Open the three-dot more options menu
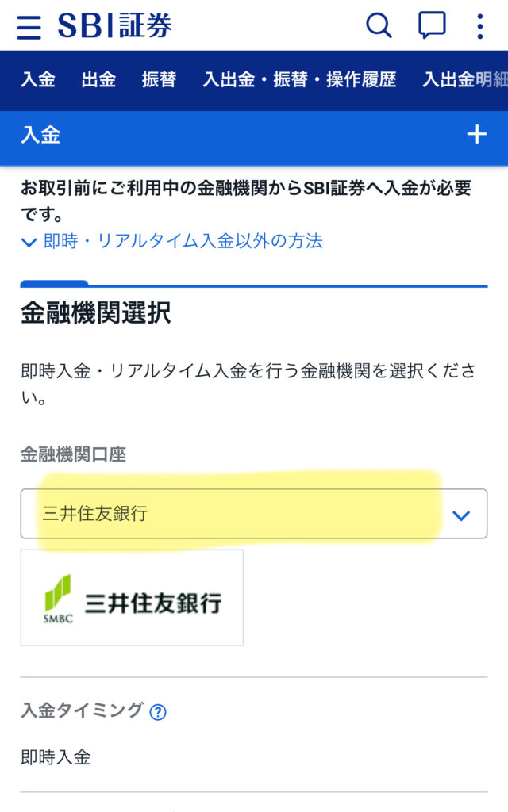Image resolution: width=508 pixels, height=812 pixels. [x=479, y=26]
